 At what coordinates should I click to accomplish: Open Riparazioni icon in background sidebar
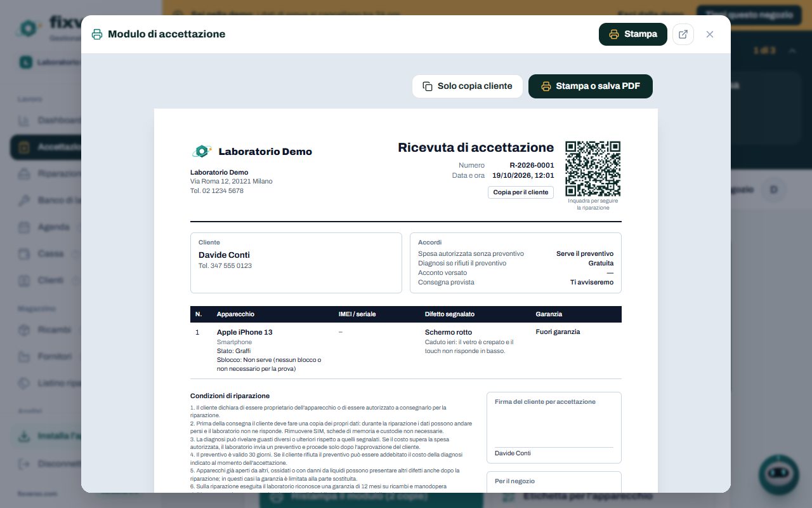coord(24,173)
